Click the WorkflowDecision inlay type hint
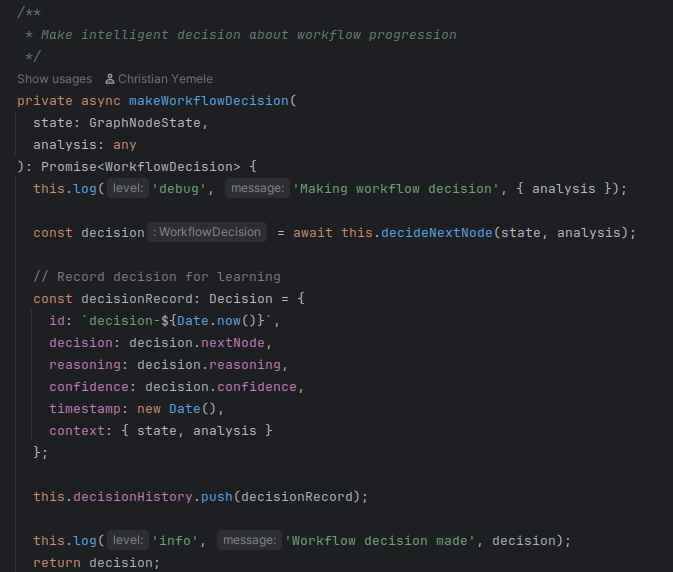This screenshot has width=673, height=572. click(208, 233)
